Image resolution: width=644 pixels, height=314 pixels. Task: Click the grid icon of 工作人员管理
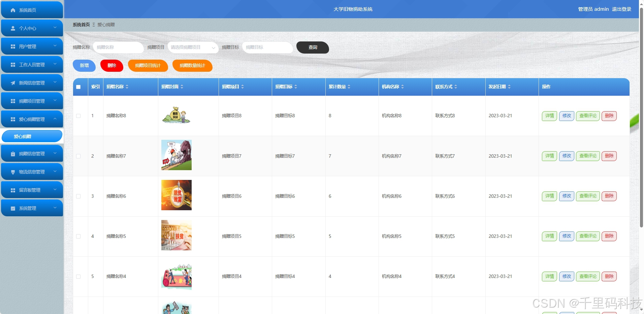pyautogui.click(x=13, y=65)
